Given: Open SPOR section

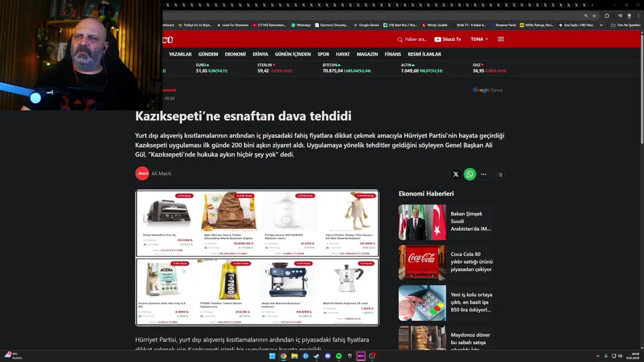Looking at the screenshot, I should pyautogui.click(x=324, y=54).
